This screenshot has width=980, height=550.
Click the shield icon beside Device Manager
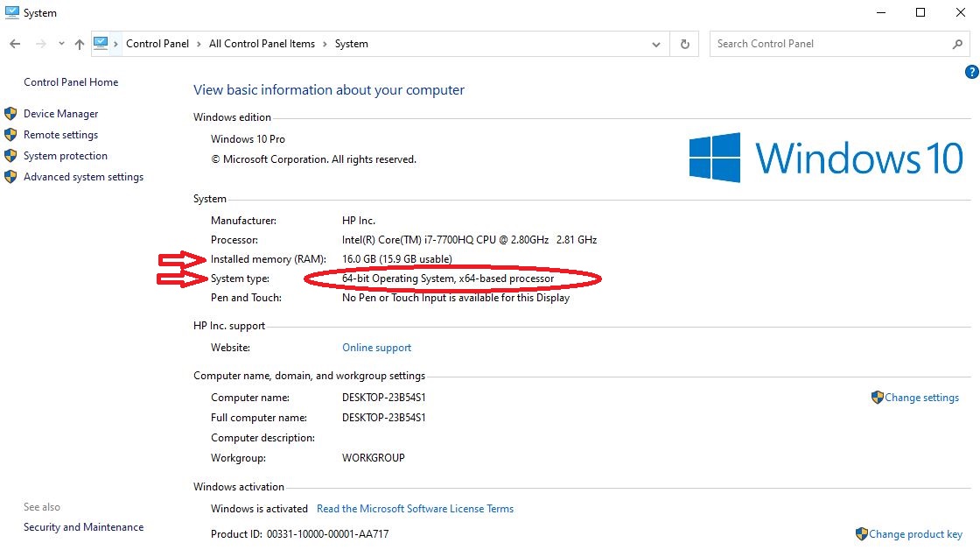tap(10, 113)
